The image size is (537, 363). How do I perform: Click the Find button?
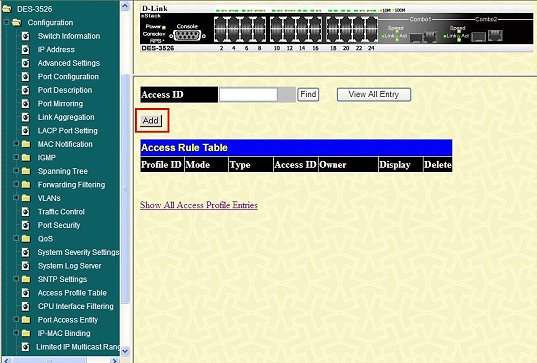coord(308,94)
